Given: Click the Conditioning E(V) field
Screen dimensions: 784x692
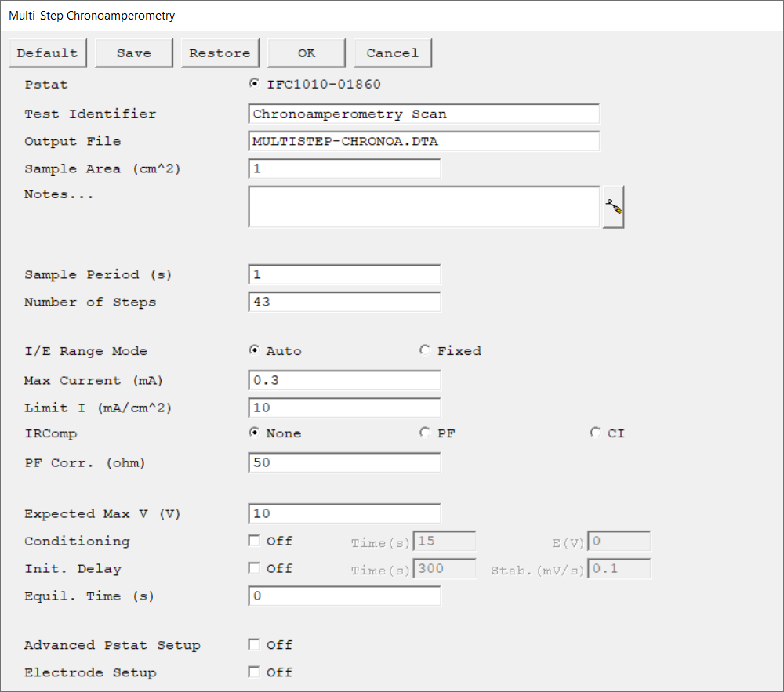Looking at the screenshot, I should click(x=619, y=541).
